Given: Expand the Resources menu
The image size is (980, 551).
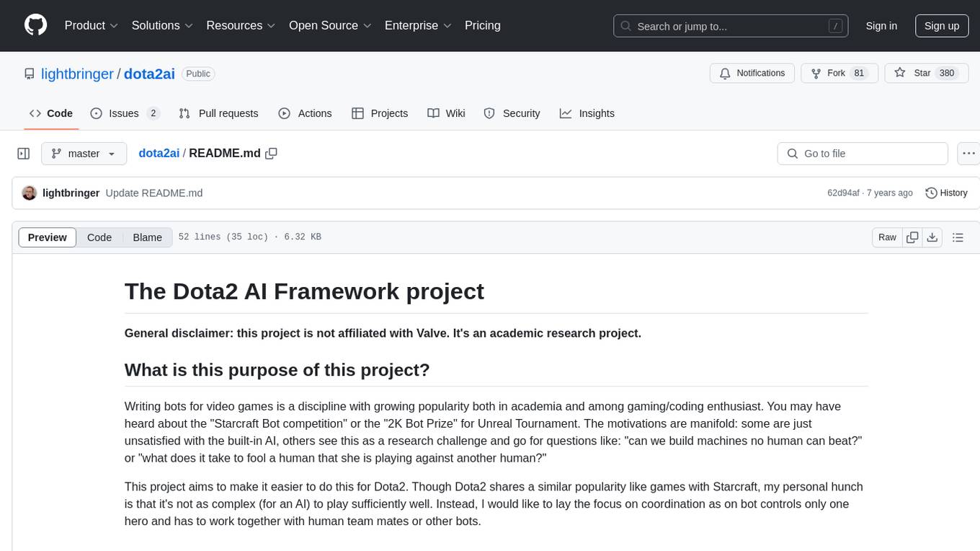Looking at the screenshot, I should [x=241, y=25].
